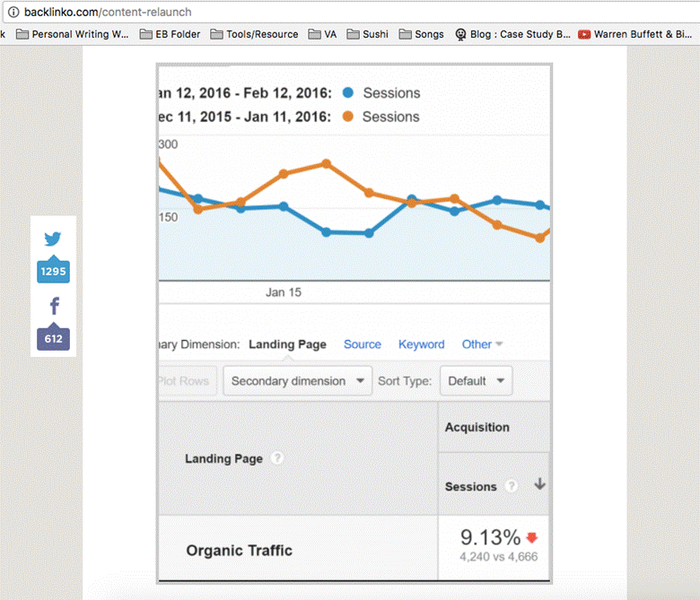This screenshot has height=600, width=700.
Task: Switch to Source primary dimension
Action: click(x=363, y=344)
